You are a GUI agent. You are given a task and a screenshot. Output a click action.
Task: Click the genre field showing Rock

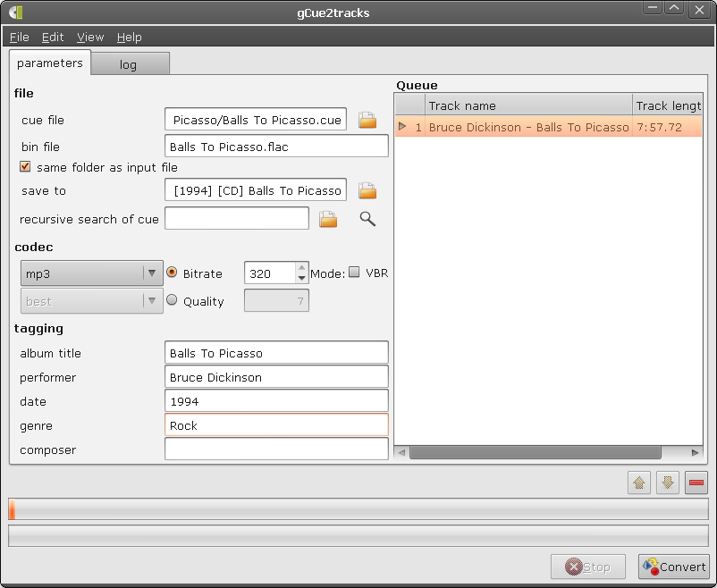pos(276,425)
